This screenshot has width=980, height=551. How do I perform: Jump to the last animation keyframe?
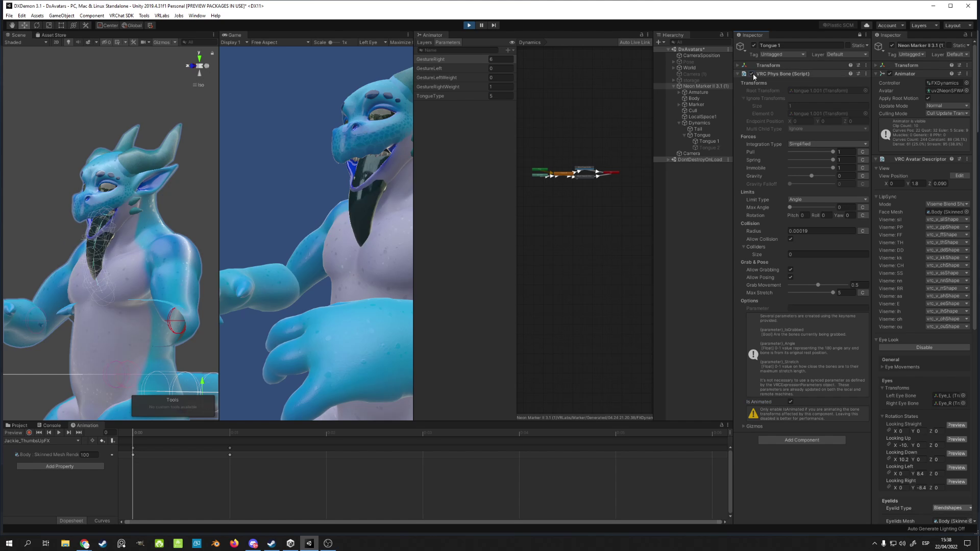pos(79,433)
